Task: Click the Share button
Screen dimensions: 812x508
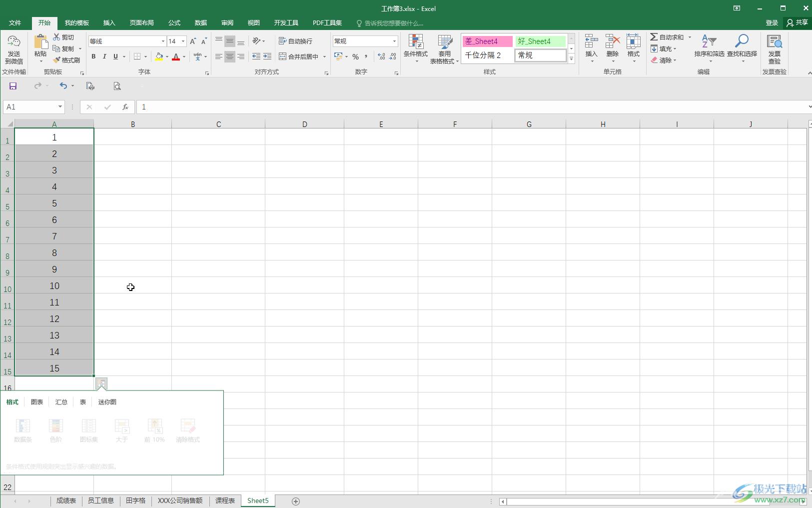Action: point(797,23)
